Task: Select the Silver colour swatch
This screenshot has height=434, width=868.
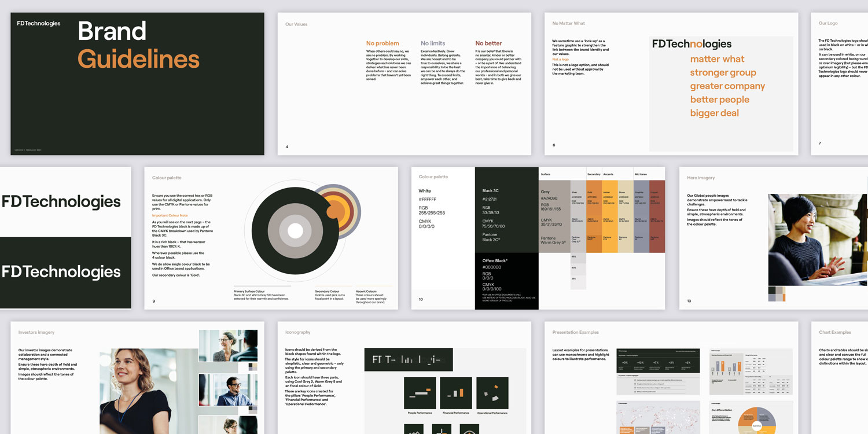Action: click(578, 216)
